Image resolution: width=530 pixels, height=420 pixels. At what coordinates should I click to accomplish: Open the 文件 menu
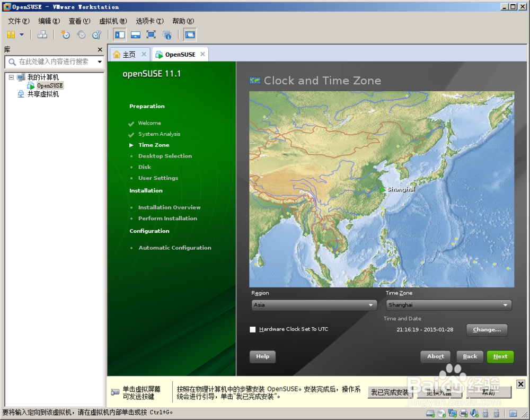[19, 21]
